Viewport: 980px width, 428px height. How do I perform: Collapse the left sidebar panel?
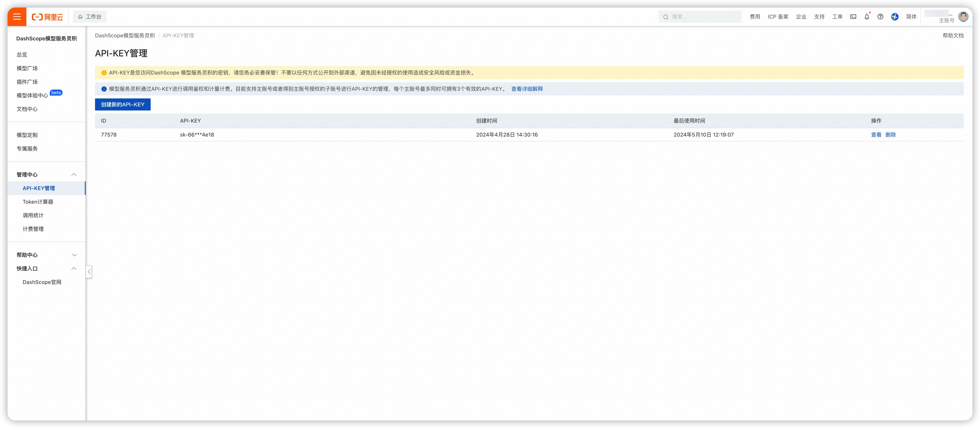coord(89,272)
